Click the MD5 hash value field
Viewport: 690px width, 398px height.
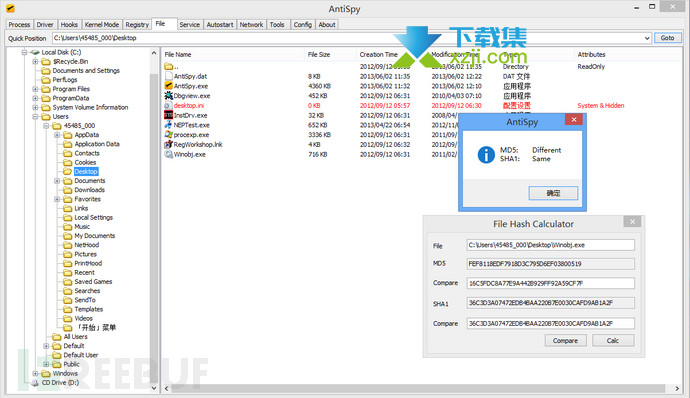click(x=551, y=264)
